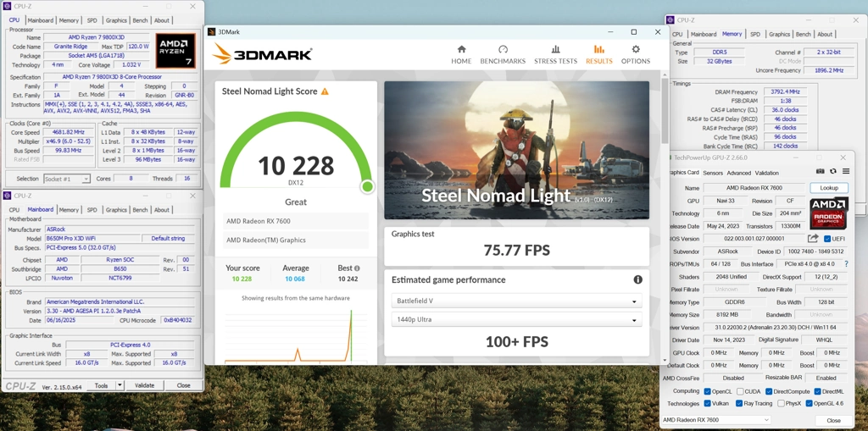This screenshot has height=431, width=868.
Task: Click the 75.77 FPS graphics test result
Action: click(x=516, y=250)
